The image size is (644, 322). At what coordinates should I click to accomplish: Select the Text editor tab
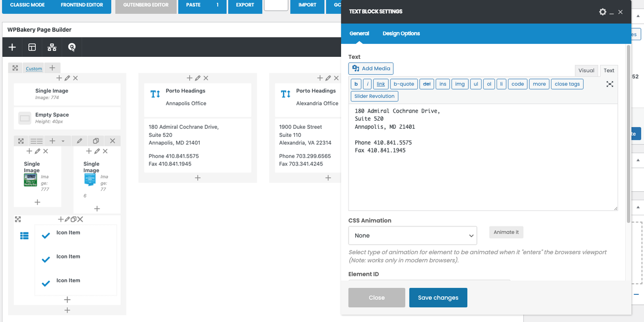(609, 70)
